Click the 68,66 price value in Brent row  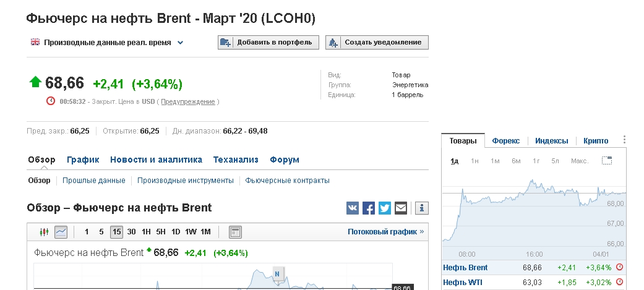pyautogui.click(x=532, y=267)
